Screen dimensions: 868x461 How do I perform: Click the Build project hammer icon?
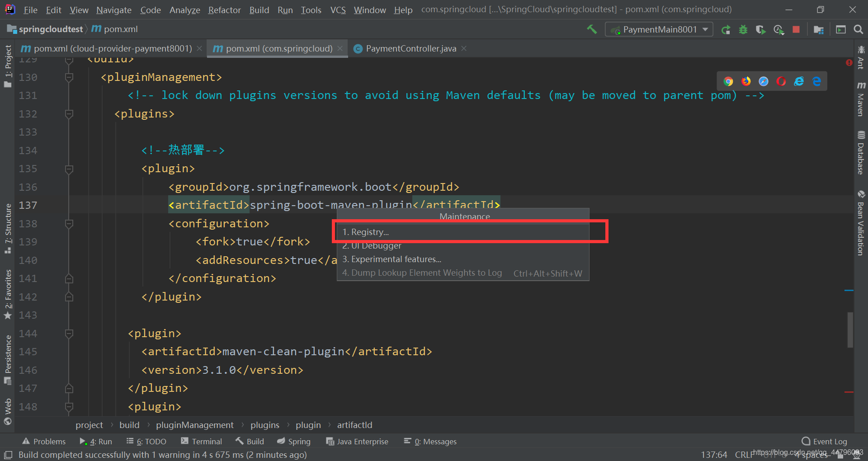pyautogui.click(x=592, y=29)
